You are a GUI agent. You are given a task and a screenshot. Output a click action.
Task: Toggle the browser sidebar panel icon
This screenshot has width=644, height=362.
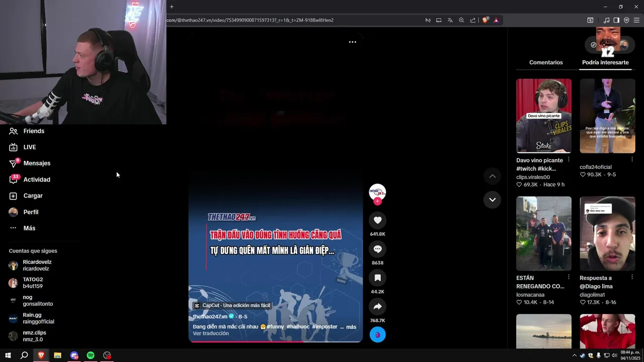(616, 20)
